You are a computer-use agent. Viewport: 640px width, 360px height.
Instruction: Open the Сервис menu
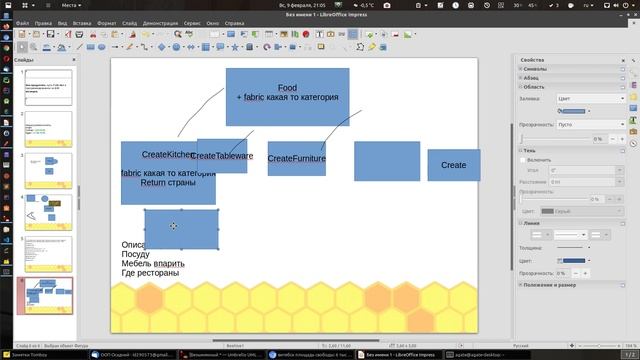coord(192,23)
